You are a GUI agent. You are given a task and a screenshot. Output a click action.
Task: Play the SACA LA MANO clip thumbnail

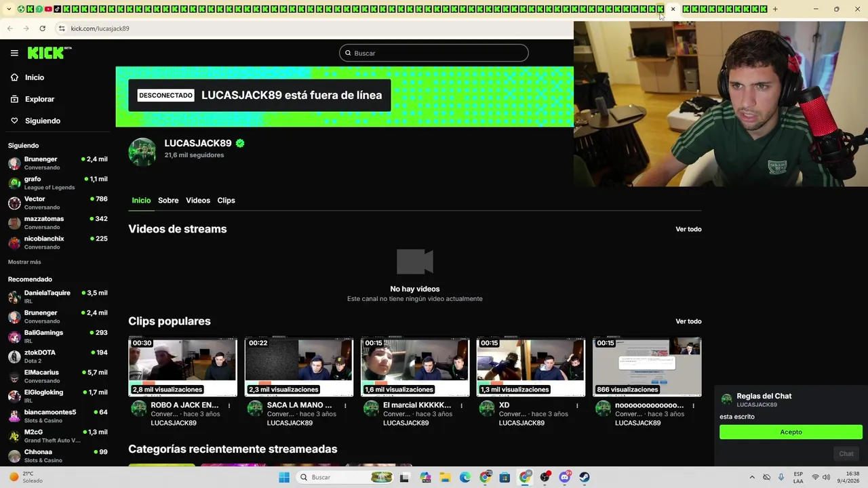[x=299, y=367]
